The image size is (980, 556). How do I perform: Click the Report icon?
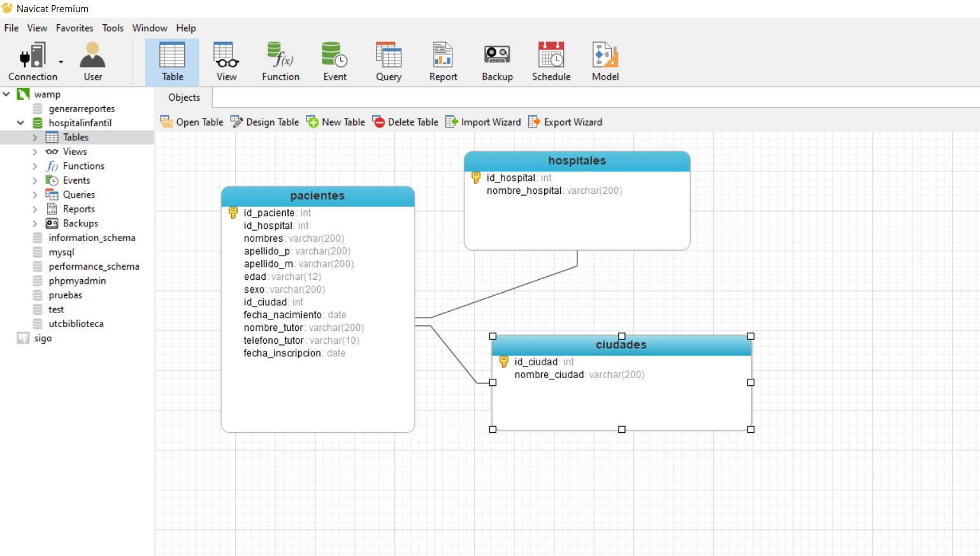(x=443, y=61)
